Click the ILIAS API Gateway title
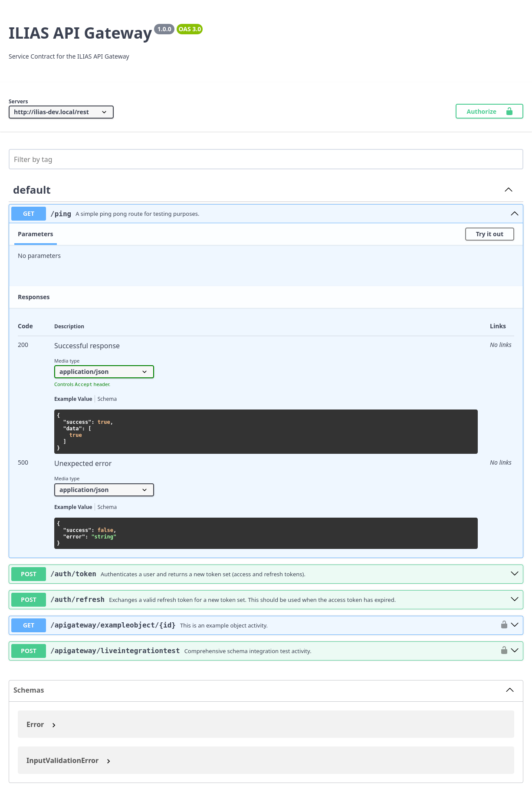 pyautogui.click(x=80, y=33)
